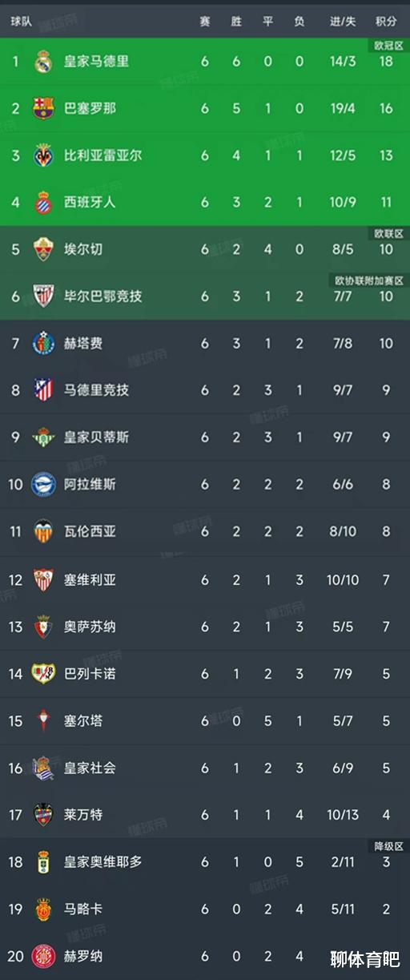Screen dimensions: 410x980
Task: Select the Real Betis green crest
Action: tap(43, 438)
